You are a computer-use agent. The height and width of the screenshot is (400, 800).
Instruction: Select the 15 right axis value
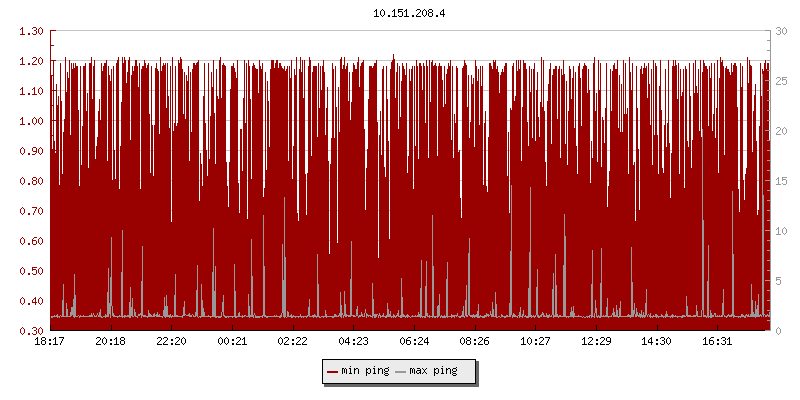[x=781, y=181]
